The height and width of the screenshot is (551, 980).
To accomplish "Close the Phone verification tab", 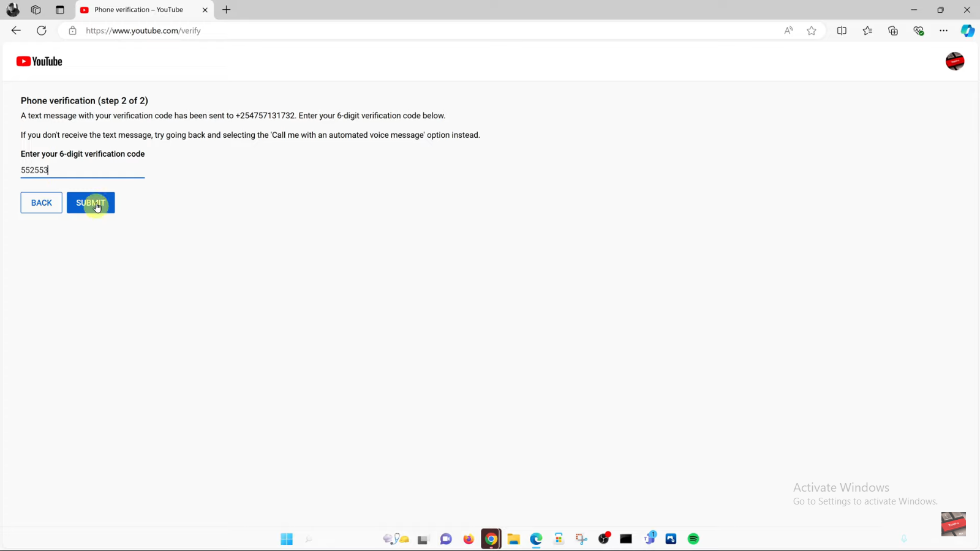I will tap(205, 10).
